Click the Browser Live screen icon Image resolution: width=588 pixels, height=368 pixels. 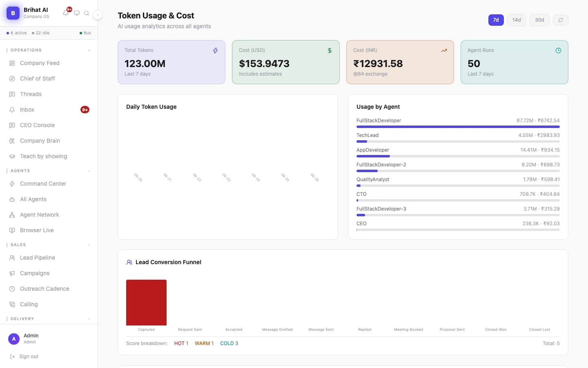point(12,230)
